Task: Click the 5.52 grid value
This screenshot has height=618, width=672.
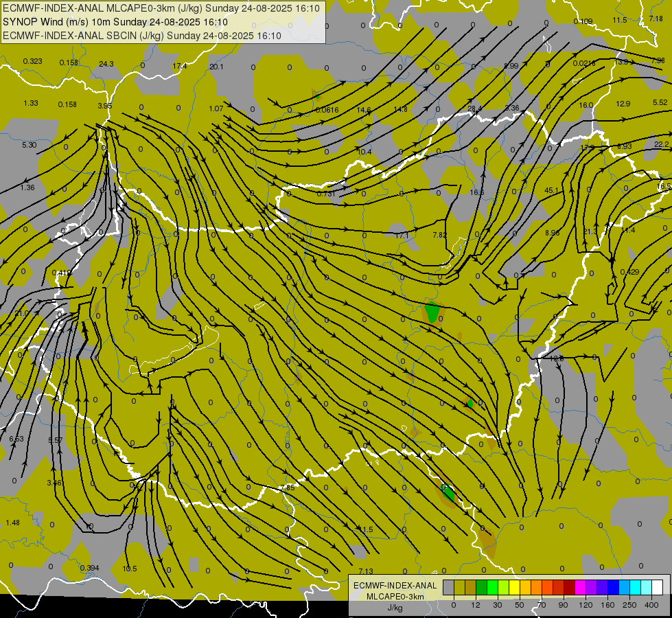Action: click(x=660, y=102)
